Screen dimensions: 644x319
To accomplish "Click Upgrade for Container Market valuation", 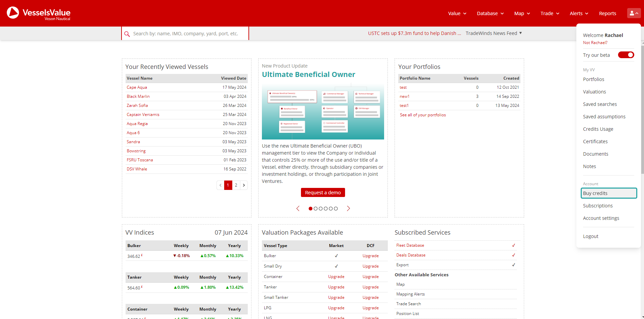I will click(336, 277).
